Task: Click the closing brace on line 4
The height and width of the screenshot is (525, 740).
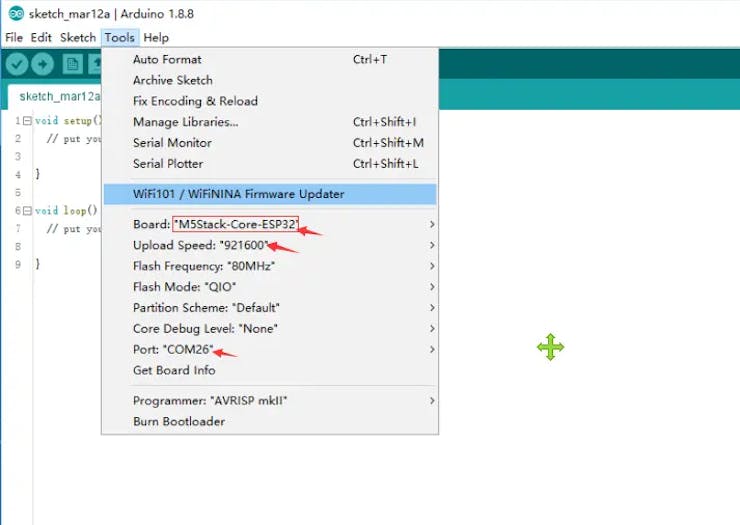Action: pyautogui.click(x=38, y=174)
